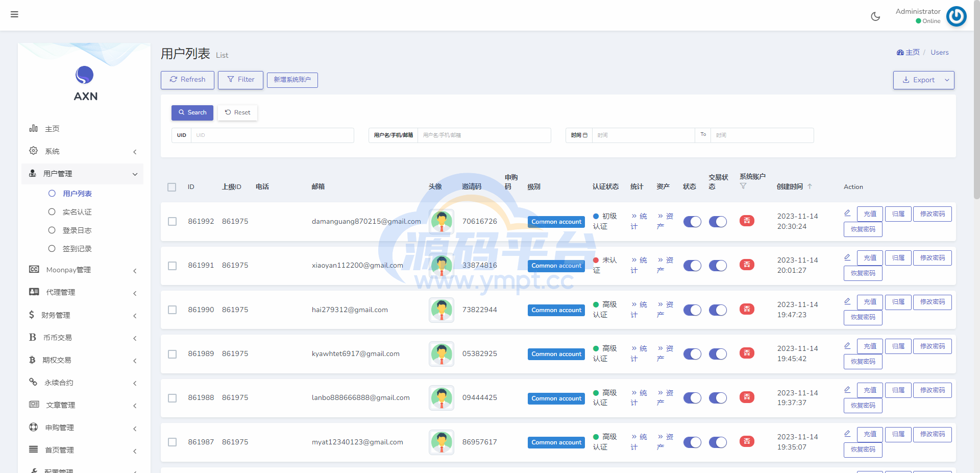
Task: Click 充值 button for user 861992
Action: (870, 214)
